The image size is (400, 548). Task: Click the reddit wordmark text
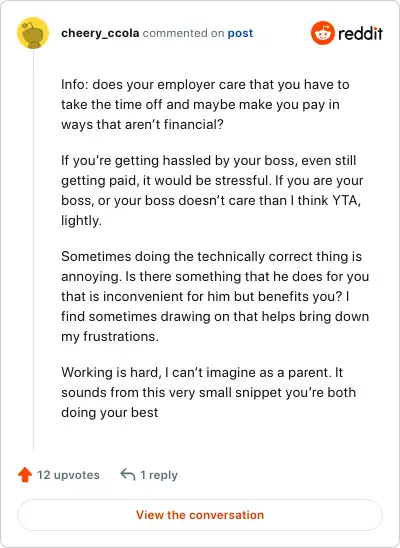tap(361, 33)
